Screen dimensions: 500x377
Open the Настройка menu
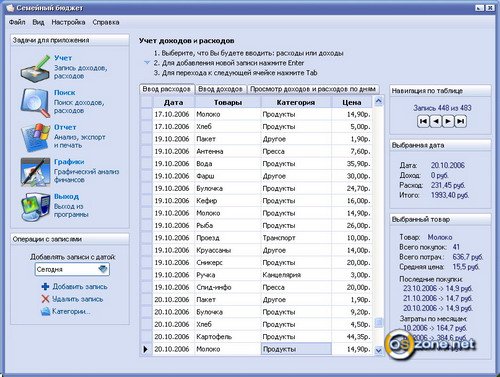68,22
